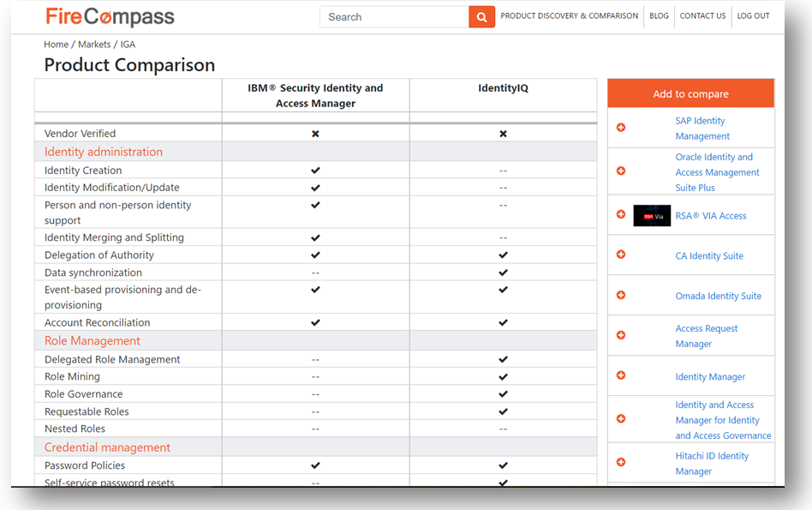
Task: Navigate to Home breadcrumb
Action: click(x=56, y=45)
